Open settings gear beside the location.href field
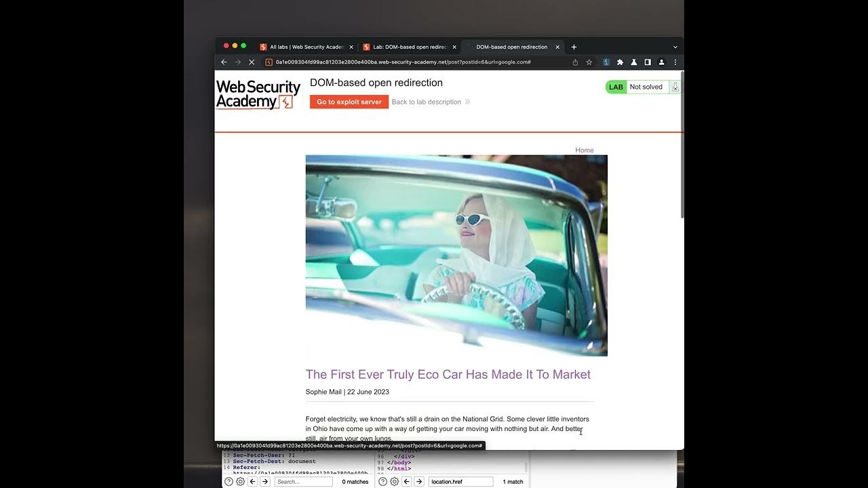Screen dimensions: 868x488 click(394, 481)
